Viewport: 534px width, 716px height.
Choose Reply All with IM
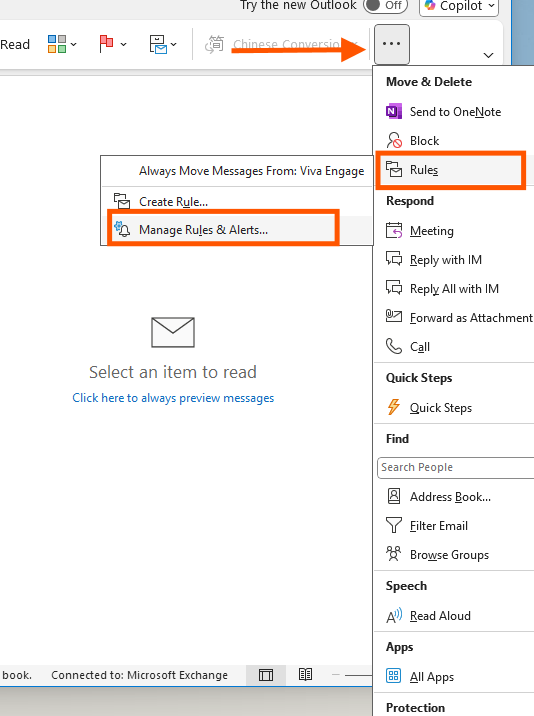click(x=454, y=289)
